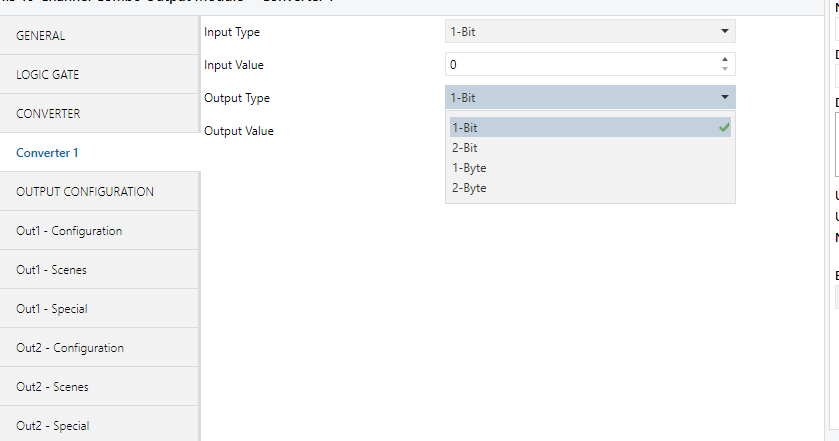Increase Input Value with up arrow

725,59
